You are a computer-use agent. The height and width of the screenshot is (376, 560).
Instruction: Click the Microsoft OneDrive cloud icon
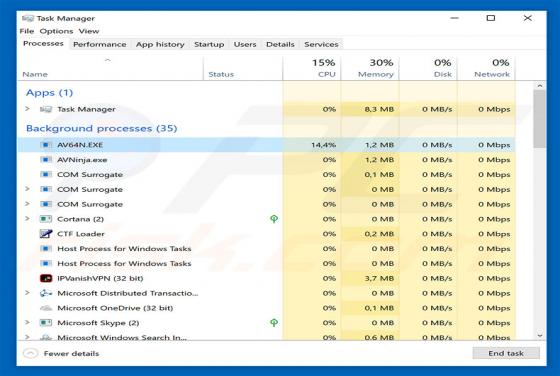46,308
